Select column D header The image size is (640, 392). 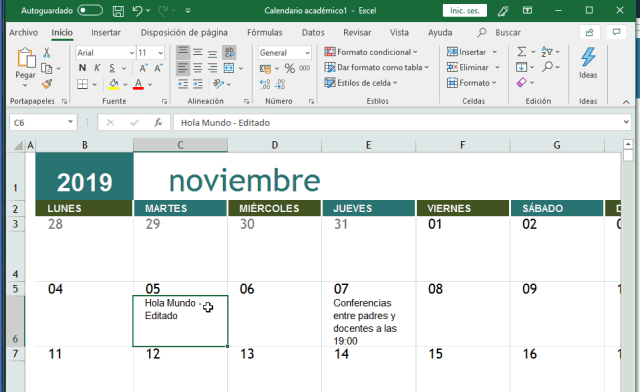(x=275, y=145)
